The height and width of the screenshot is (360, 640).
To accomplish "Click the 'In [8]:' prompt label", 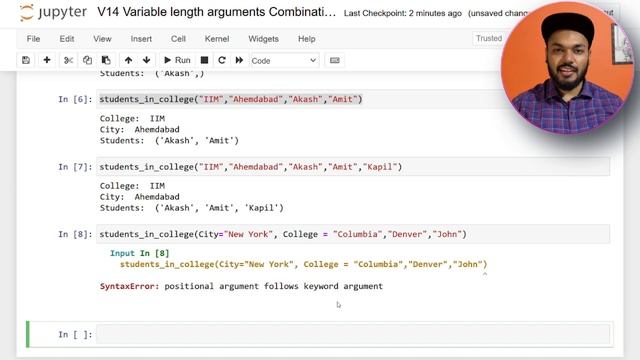I will click(x=75, y=234).
